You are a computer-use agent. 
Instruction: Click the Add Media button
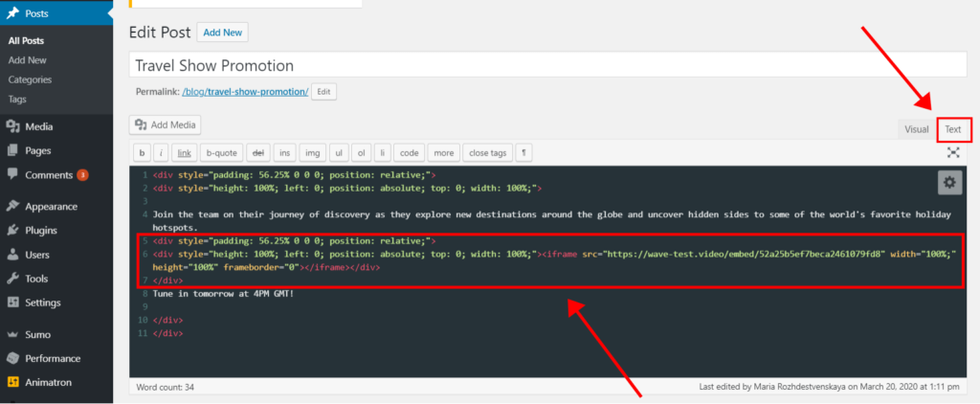coord(165,125)
